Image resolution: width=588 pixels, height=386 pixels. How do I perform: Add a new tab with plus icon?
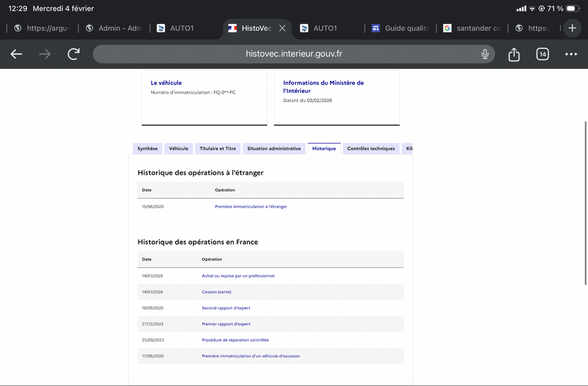click(x=572, y=28)
